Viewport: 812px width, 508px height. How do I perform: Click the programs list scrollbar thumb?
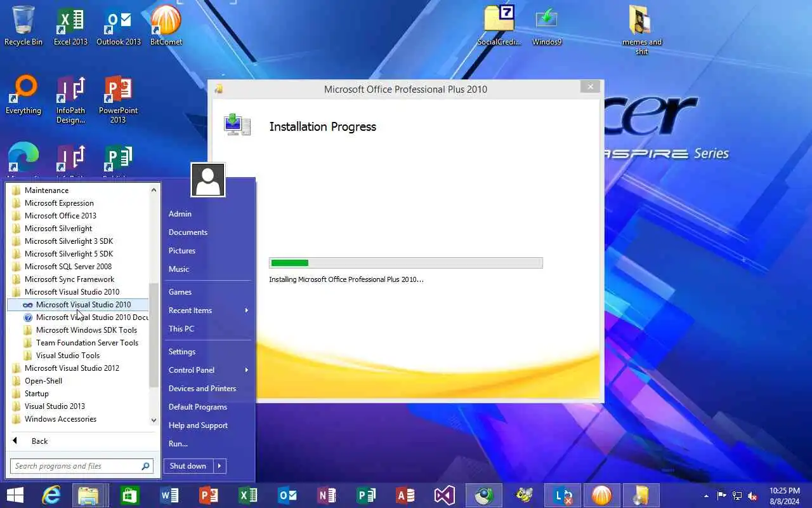tap(154, 335)
